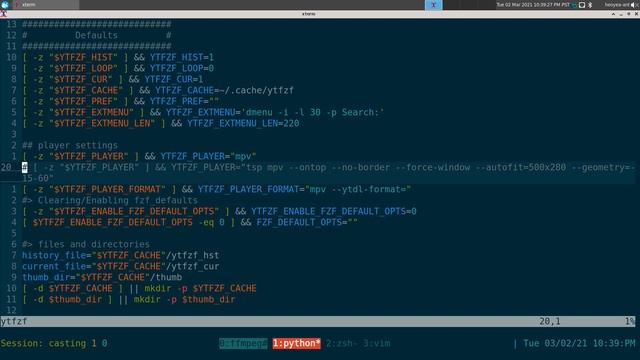640x360 pixels.
Task: Open the applications menu icon in the panel
Action: point(5,4)
